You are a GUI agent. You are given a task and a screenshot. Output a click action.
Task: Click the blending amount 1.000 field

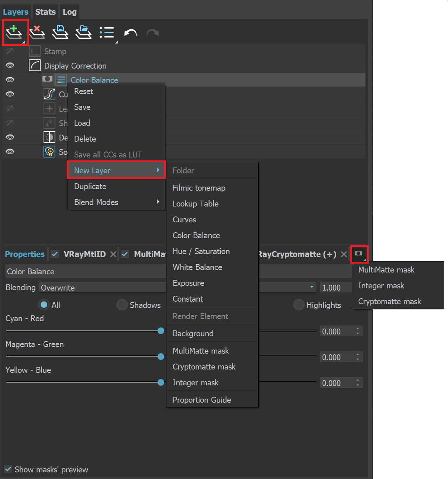[x=335, y=287]
